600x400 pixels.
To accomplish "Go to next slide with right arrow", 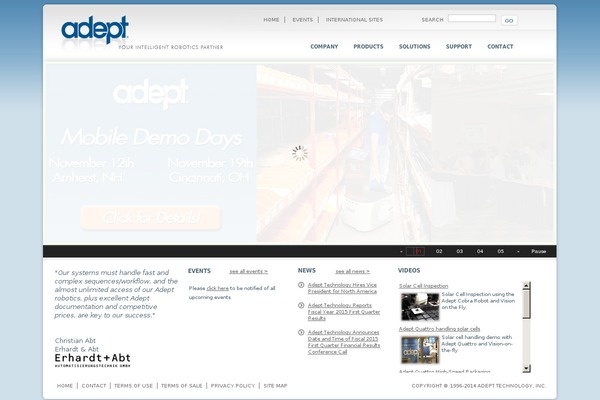I will [518, 251].
